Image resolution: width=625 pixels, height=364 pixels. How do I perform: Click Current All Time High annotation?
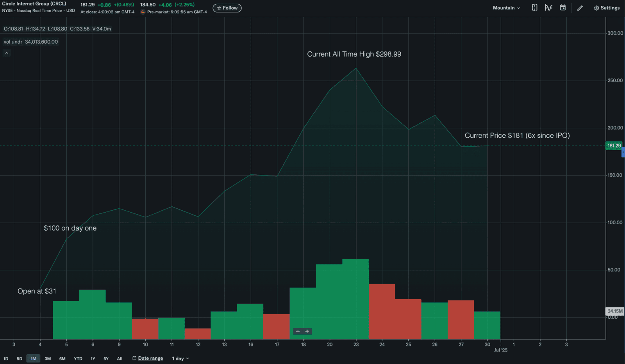click(x=354, y=54)
